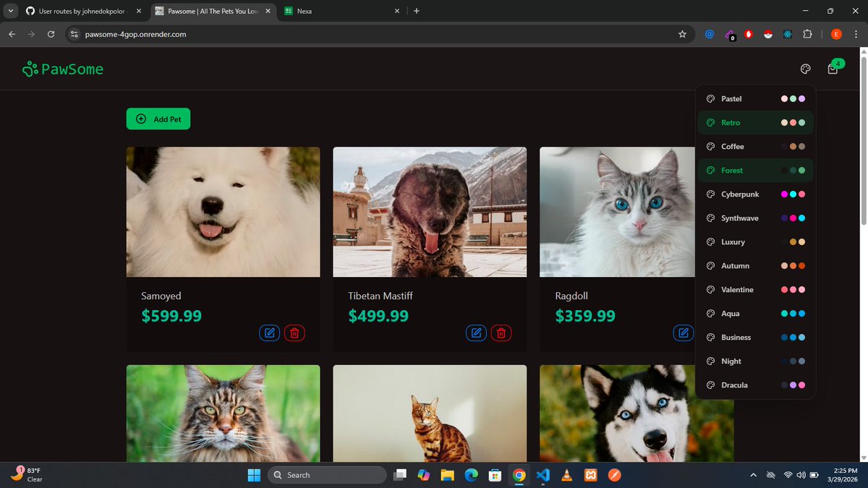Image resolution: width=868 pixels, height=488 pixels.
Task: Click the Add Pet button
Action: (158, 119)
